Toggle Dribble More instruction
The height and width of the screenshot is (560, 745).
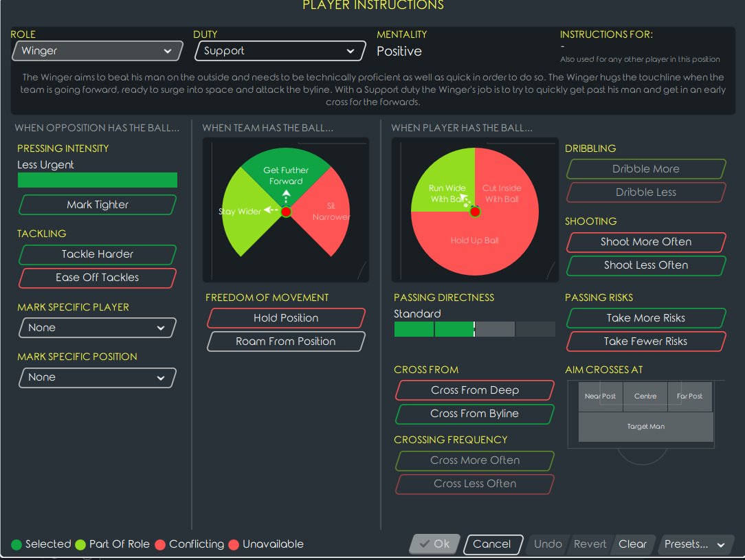[646, 169]
